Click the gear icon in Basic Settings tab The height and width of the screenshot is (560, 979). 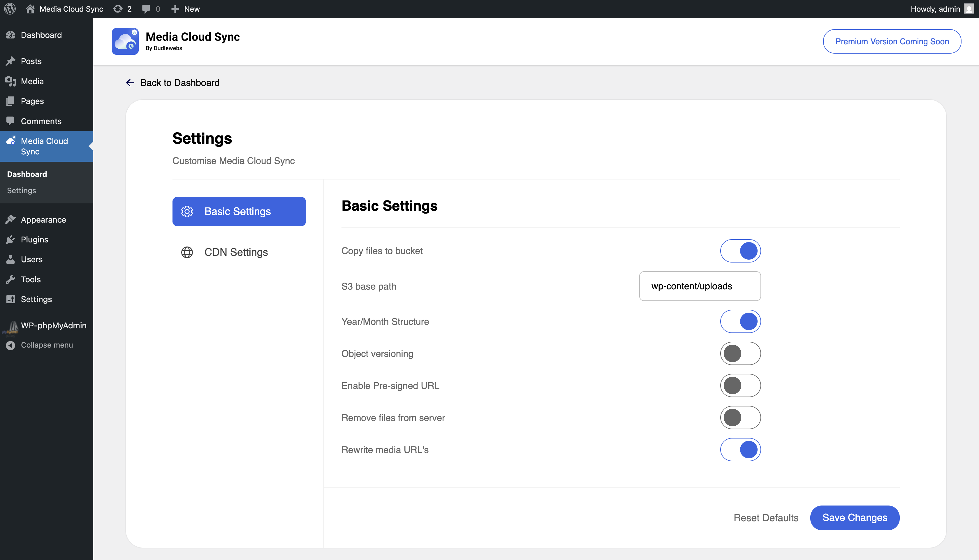[187, 212]
